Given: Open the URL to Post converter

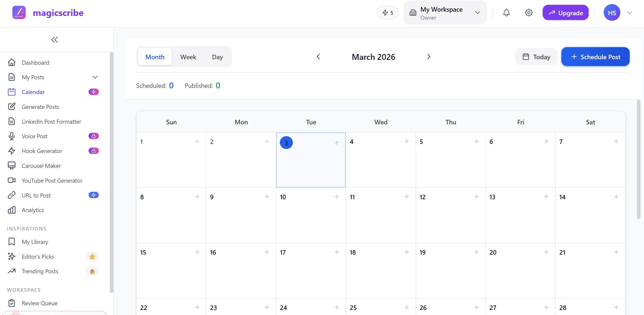Looking at the screenshot, I should pos(36,195).
